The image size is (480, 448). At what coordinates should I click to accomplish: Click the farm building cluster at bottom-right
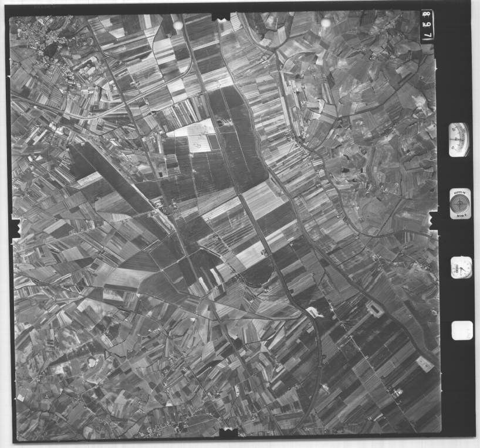[397, 392]
